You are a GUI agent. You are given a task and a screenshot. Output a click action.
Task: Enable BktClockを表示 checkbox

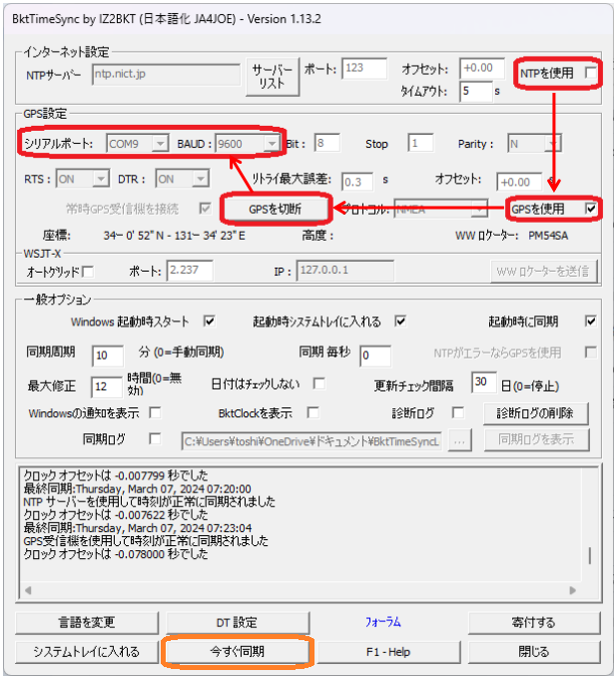(x=312, y=412)
